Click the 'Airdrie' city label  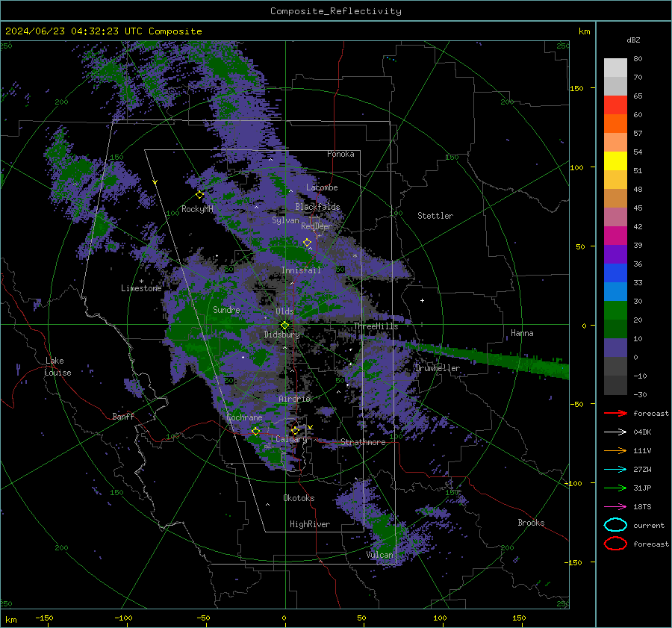[294, 399]
